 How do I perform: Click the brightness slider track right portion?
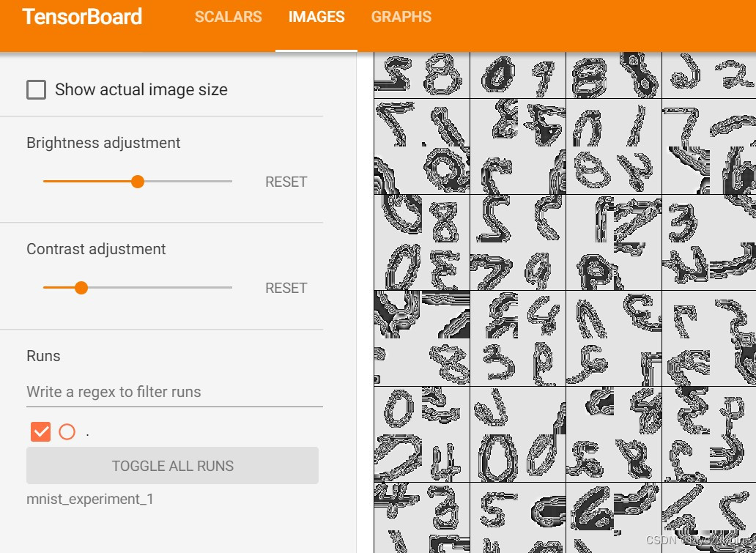[188, 181]
